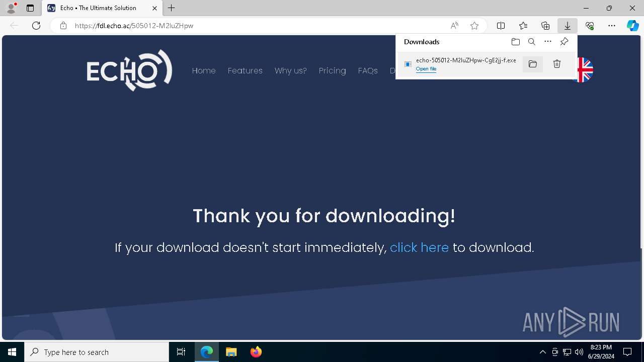Open the tab actions menu icon
The width and height of the screenshot is (644, 362).
[30, 8]
